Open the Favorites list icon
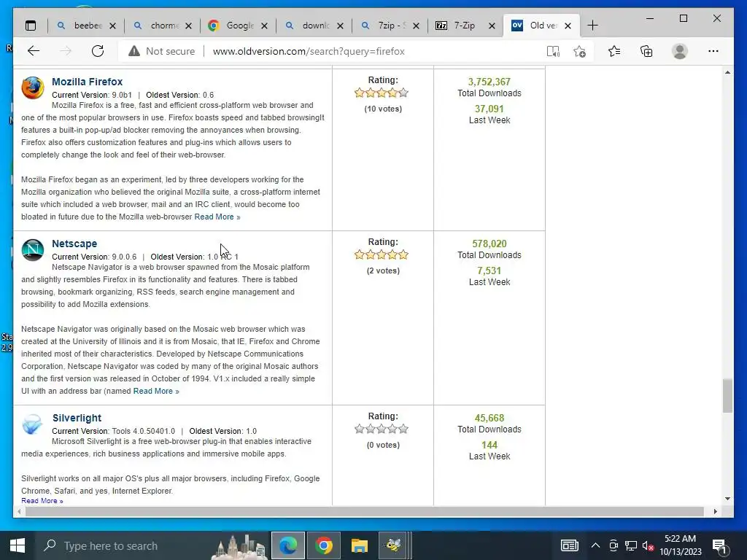747x560 pixels. (x=614, y=51)
